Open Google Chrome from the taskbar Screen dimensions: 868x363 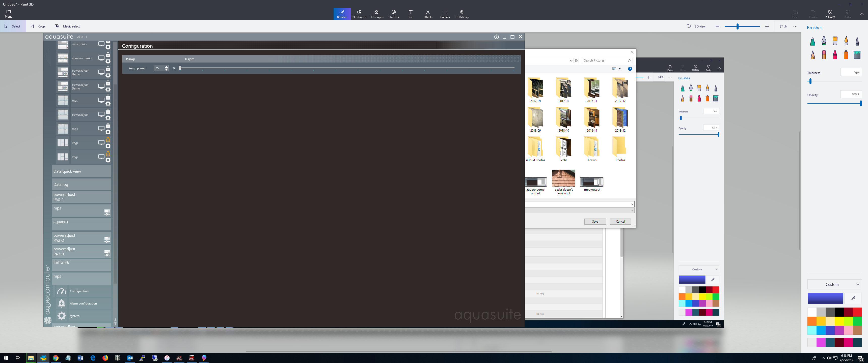56,358
